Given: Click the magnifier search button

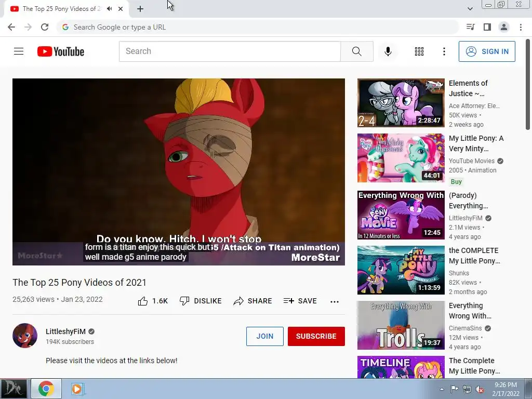Looking at the screenshot, I should coord(356,51).
